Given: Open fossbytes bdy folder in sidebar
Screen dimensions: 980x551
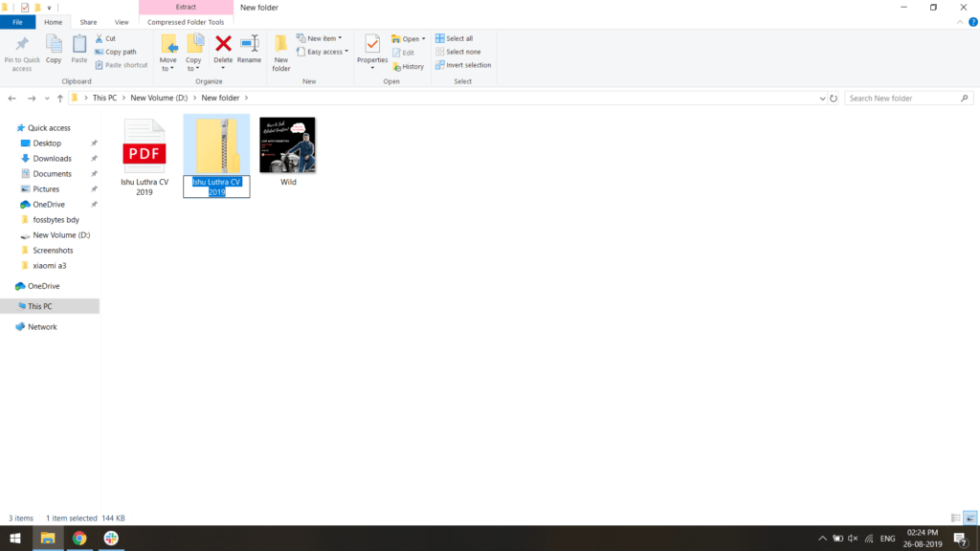Looking at the screenshot, I should pyautogui.click(x=56, y=220).
